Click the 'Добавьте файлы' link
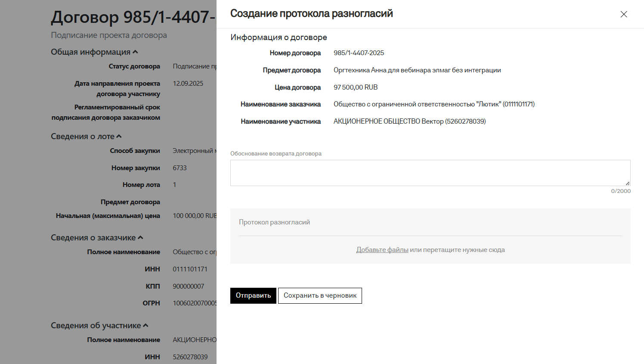The image size is (644, 364). click(382, 250)
